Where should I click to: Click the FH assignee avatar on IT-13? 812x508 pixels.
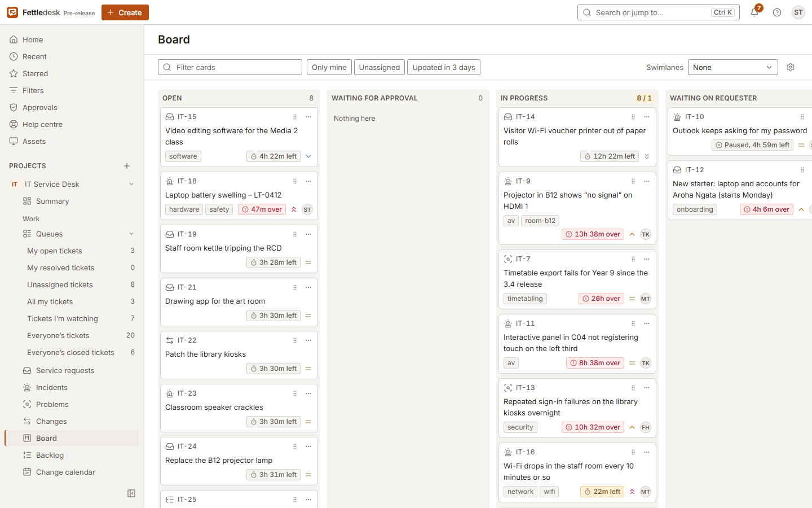point(646,427)
